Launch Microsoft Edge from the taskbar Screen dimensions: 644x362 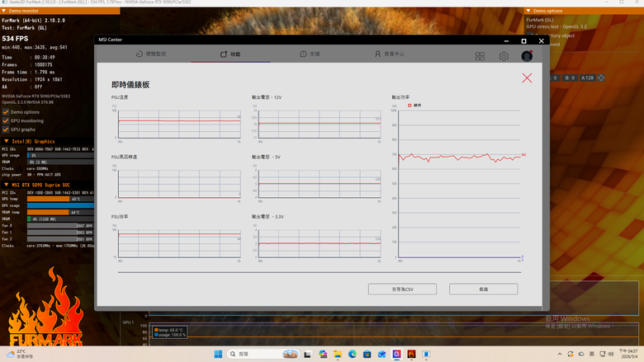coord(353,355)
